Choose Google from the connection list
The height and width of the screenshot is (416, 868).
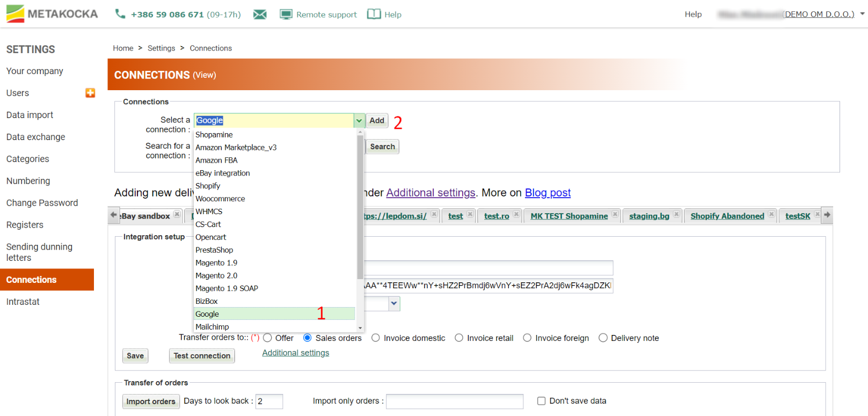275,314
